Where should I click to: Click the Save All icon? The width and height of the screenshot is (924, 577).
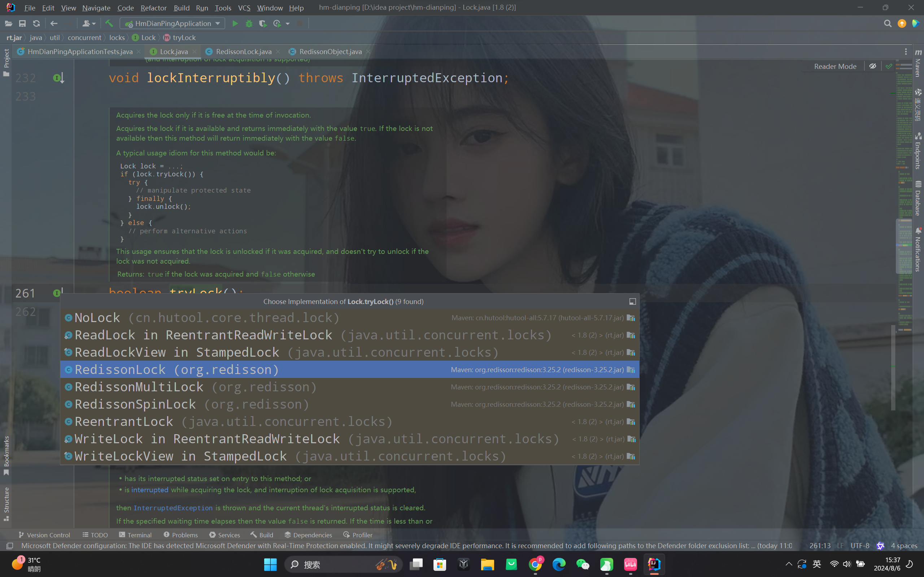(22, 24)
